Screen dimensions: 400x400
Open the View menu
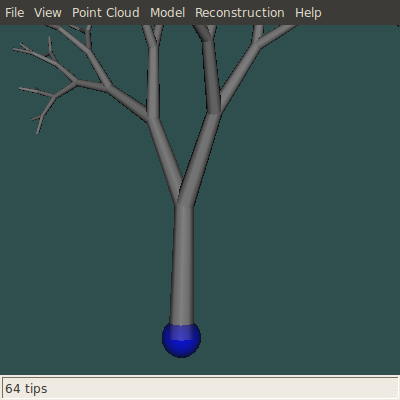coord(48,13)
